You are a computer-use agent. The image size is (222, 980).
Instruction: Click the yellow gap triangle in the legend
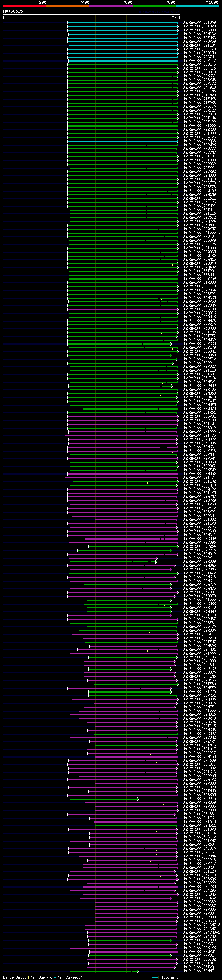pyautogui.click(x=28, y=977)
